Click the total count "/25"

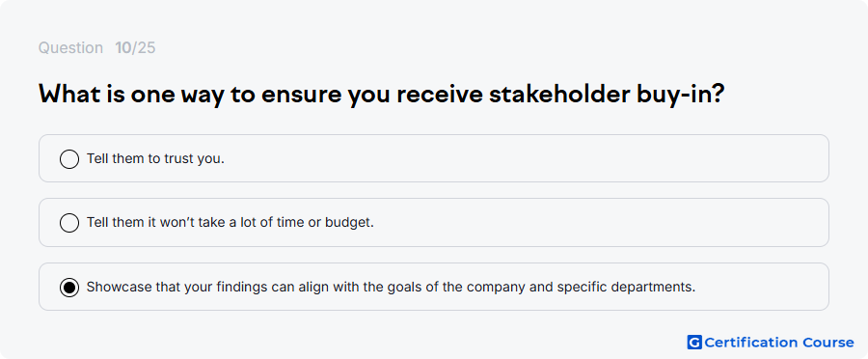(144, 48)
